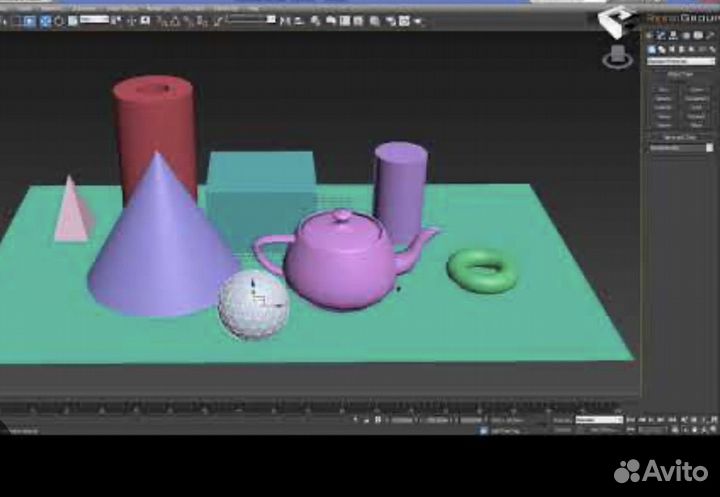
Task: Click the Align tool icon
Action: coord(299,21)
